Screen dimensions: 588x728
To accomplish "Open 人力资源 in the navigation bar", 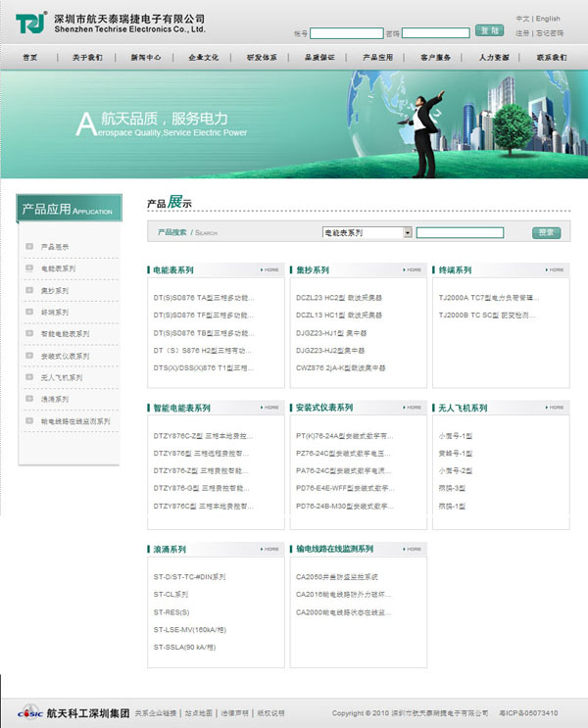I will tap(494, 57).
